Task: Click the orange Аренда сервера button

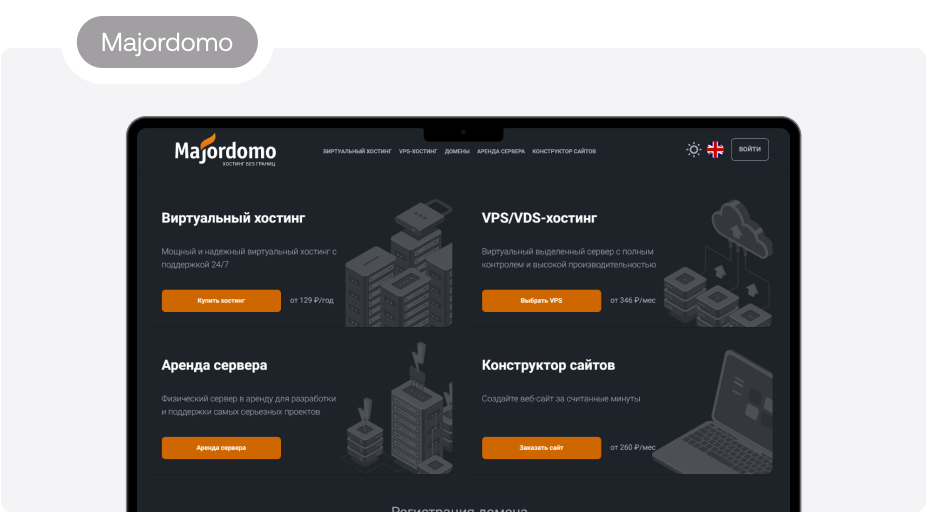Action: point(221,448)
